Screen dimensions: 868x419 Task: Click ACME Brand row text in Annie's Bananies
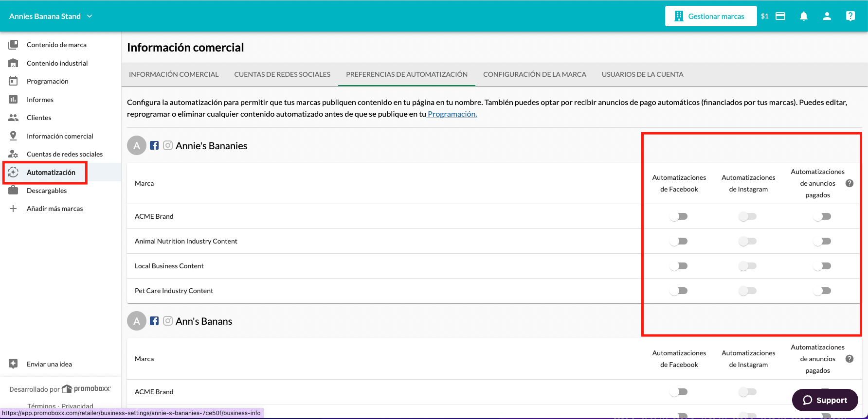click(154, 216)
